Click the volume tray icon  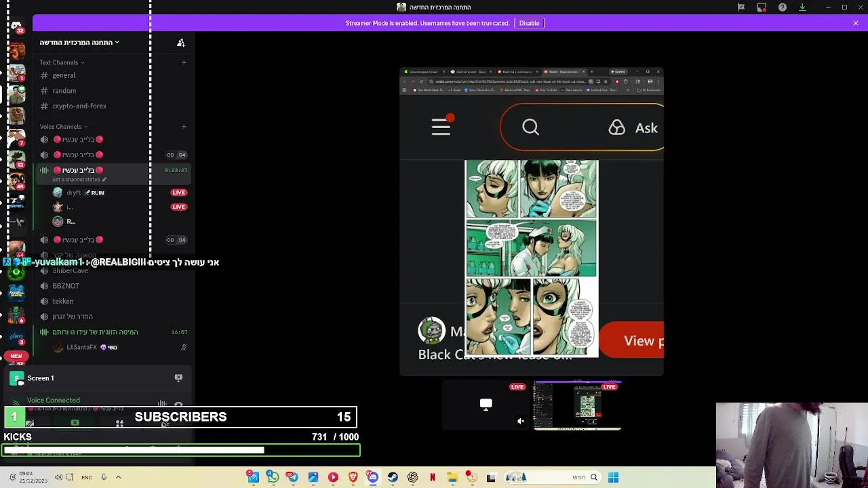point(58,477)
